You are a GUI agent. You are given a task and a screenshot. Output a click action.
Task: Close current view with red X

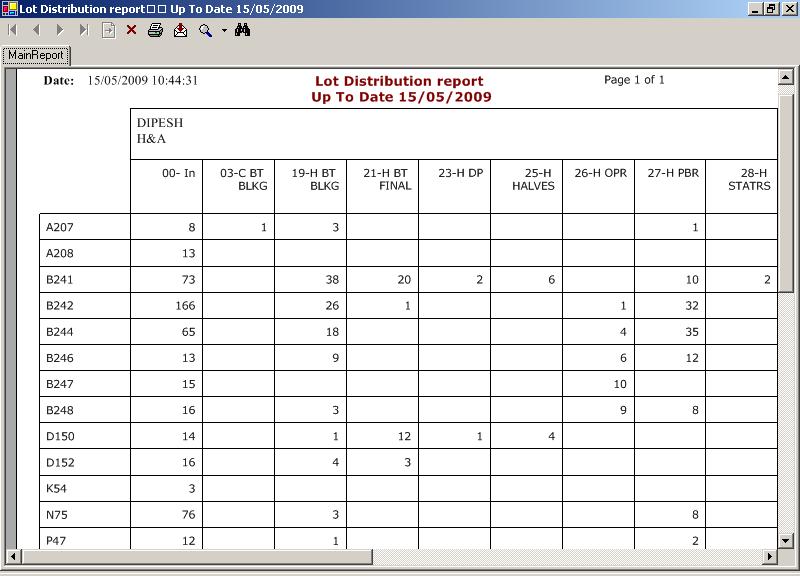coord(131,30)
